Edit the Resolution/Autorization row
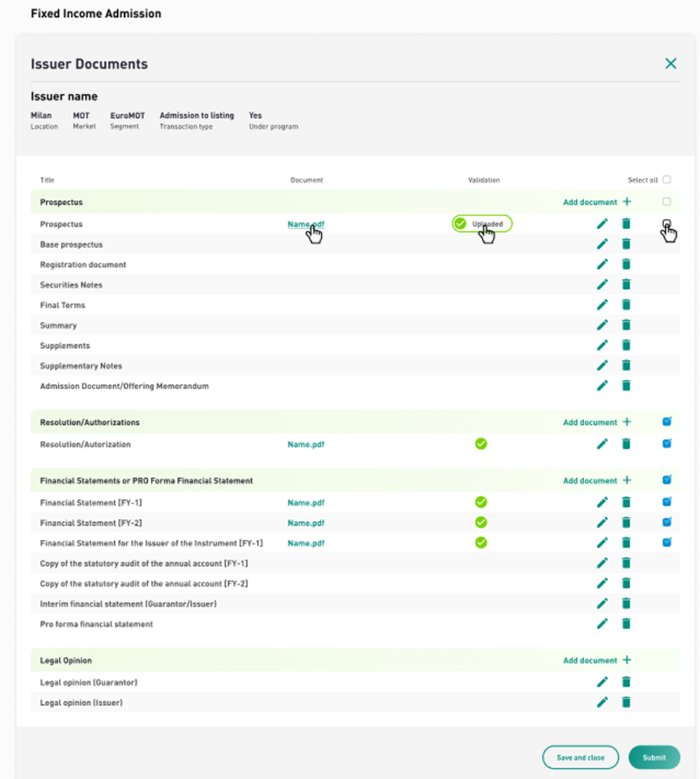Screen dimensions: 700x779 (602, 444)
